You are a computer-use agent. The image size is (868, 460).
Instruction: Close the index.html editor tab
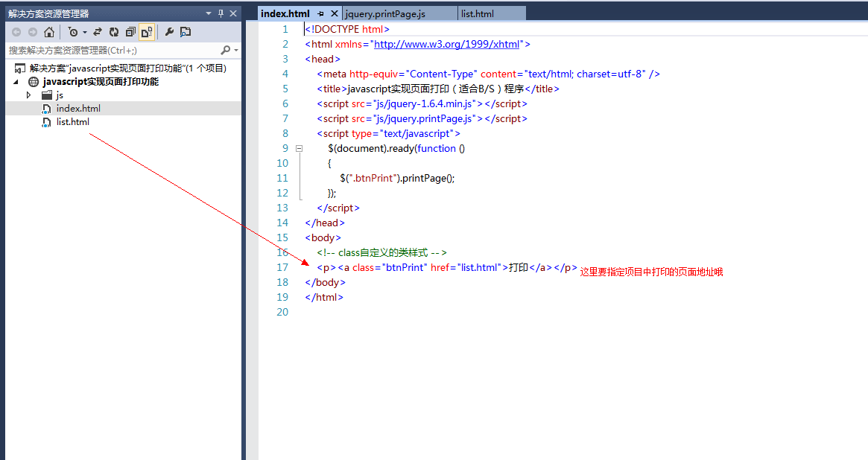(x=335, y=14)
